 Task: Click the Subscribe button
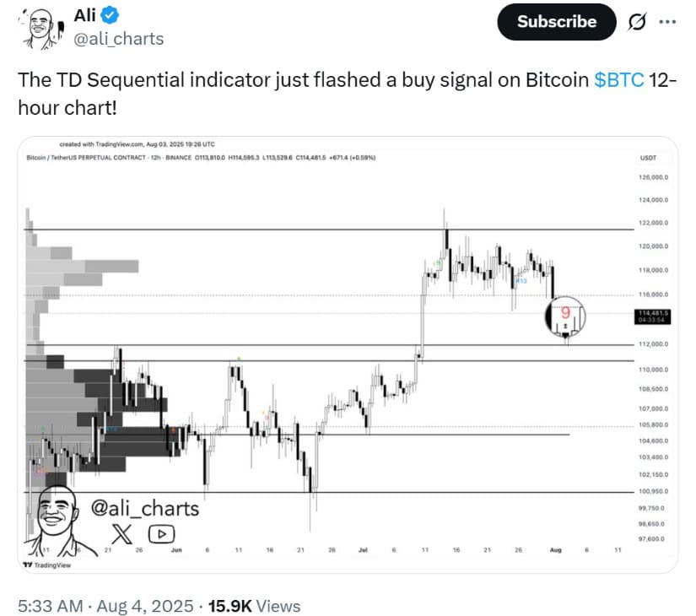pyautogui.click(x=557, y=22)
